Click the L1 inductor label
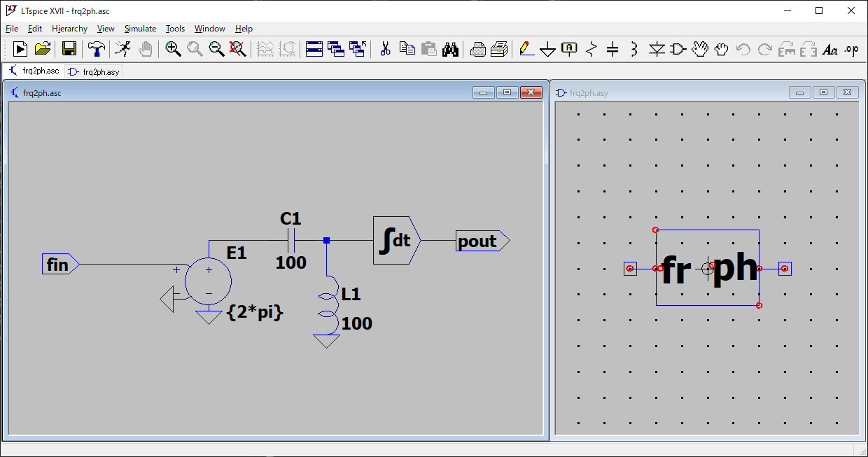 [351, 294]
